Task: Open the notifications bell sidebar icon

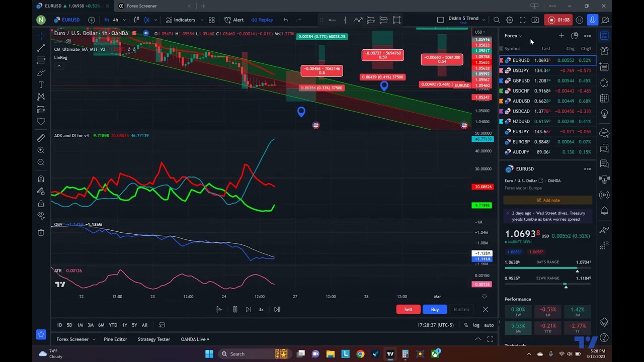Action: [604, 211]
